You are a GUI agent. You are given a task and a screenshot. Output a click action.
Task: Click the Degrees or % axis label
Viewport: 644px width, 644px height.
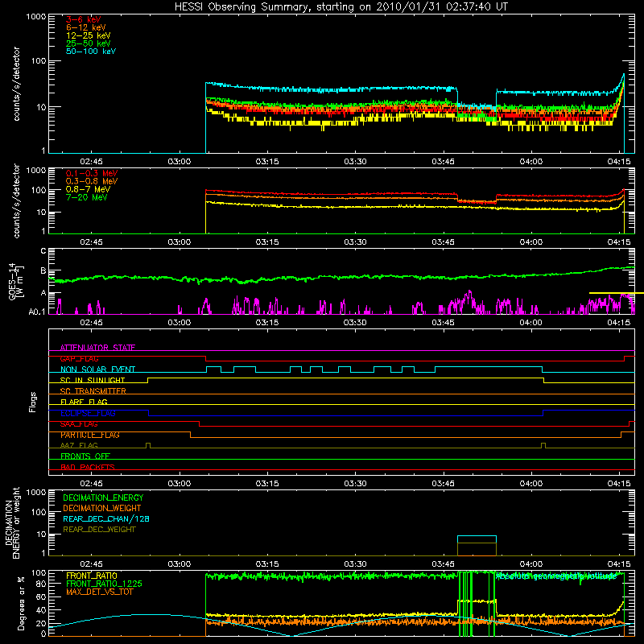coord(21,603)
